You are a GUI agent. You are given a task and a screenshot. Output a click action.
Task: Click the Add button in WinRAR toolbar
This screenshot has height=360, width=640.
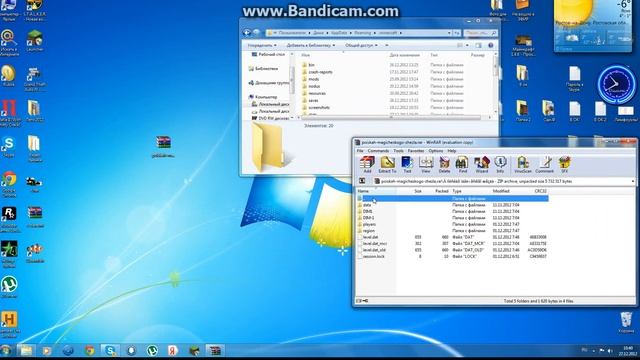[x=367, y=164]
